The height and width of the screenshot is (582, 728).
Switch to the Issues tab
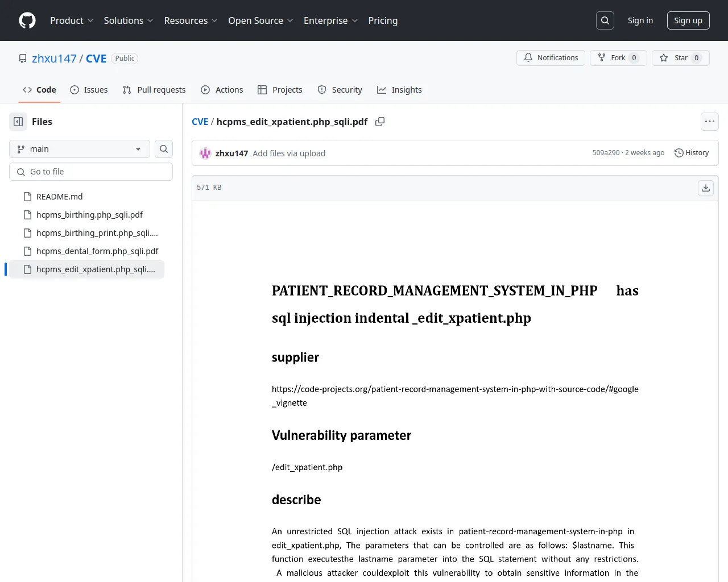click(89, 90)
